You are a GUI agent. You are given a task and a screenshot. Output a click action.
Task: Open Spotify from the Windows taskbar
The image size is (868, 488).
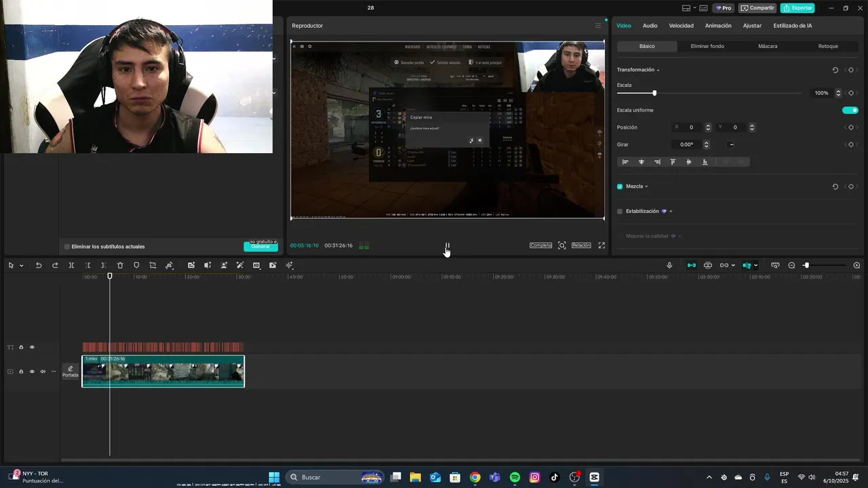pyautogui.click(x=515, y=477)
